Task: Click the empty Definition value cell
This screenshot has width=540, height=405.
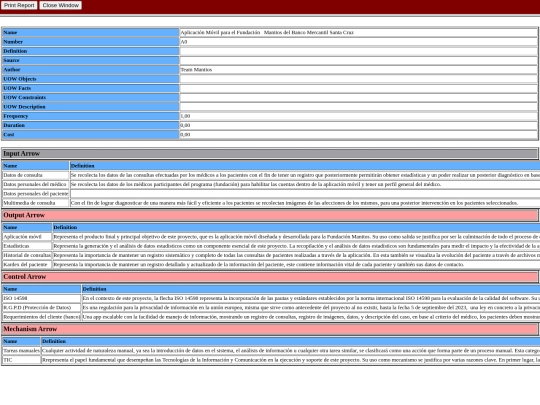Action: [x=358, y=51]
